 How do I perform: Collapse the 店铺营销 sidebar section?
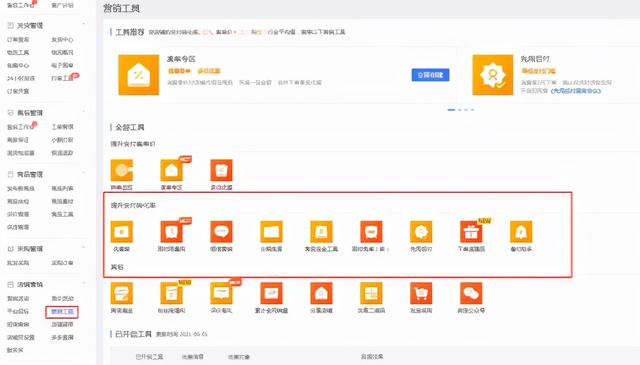click(x=84, y=283)
